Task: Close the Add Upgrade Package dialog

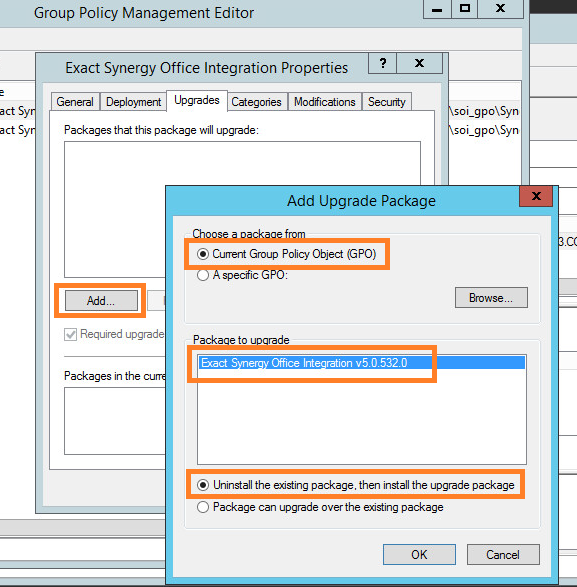Action: (x=536, y=196)
